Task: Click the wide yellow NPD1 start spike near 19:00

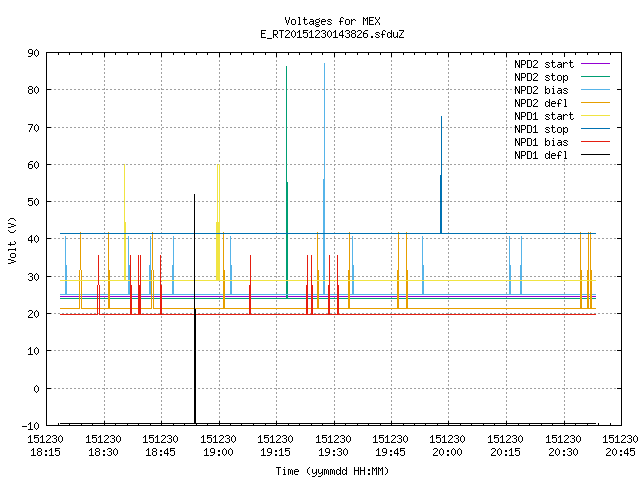Action: pos(218,222)
